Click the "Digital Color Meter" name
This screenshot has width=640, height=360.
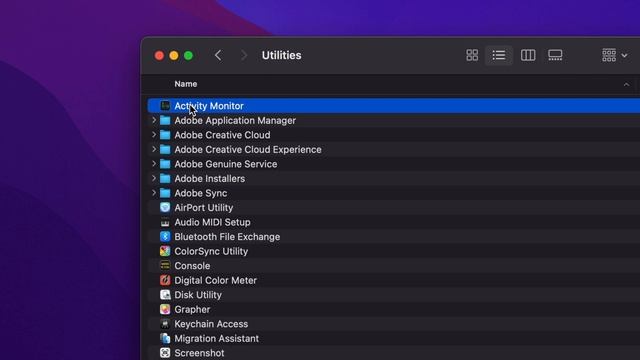[x=216, y=280]
